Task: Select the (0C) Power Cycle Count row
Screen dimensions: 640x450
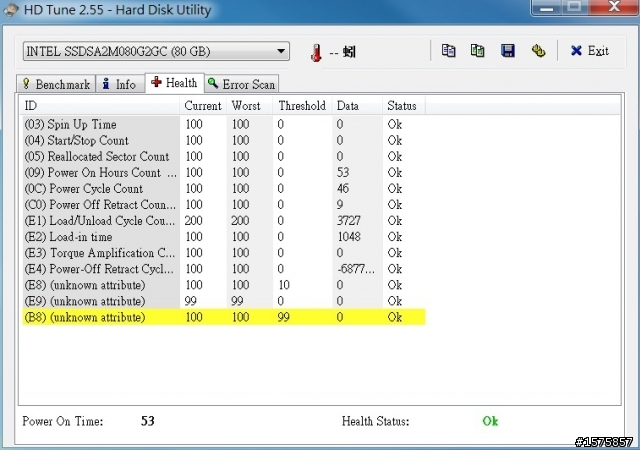Action: (224, 188)
